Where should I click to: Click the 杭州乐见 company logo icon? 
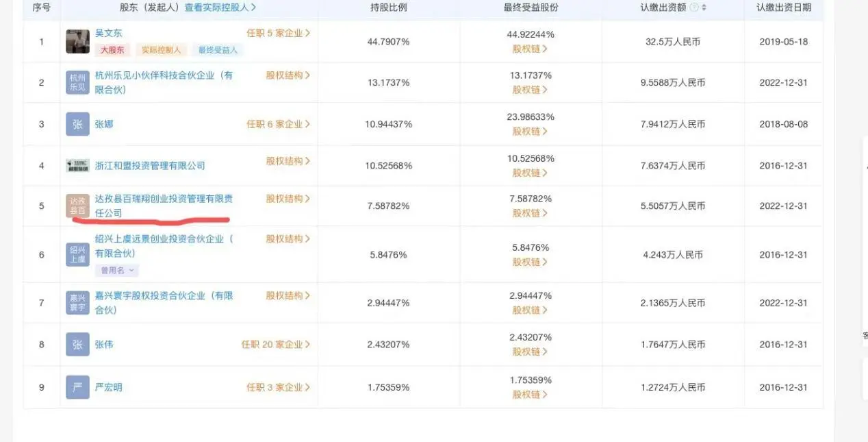(x=77, y=82)
